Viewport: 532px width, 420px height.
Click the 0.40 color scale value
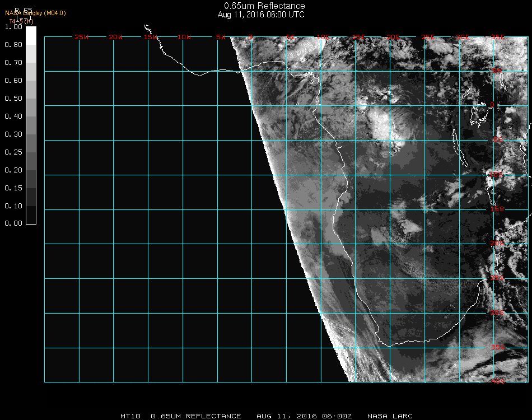[x=13, y=116]
